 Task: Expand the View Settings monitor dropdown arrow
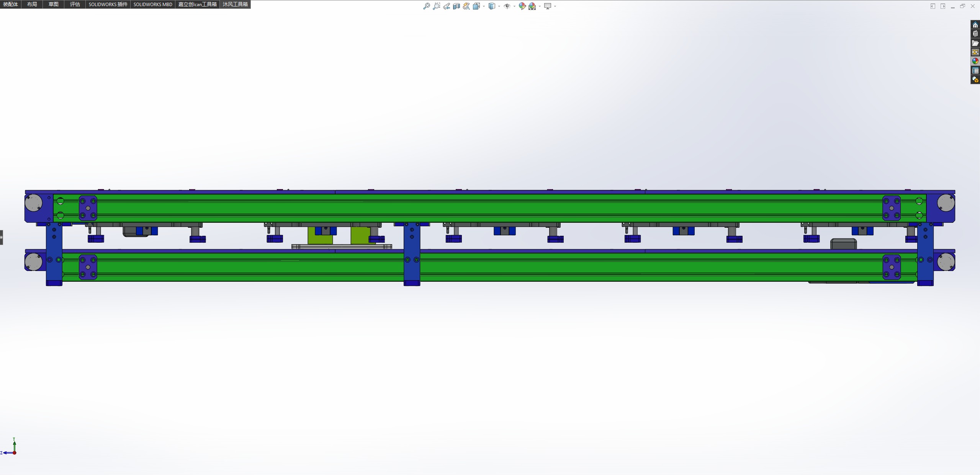coord(555,6)
